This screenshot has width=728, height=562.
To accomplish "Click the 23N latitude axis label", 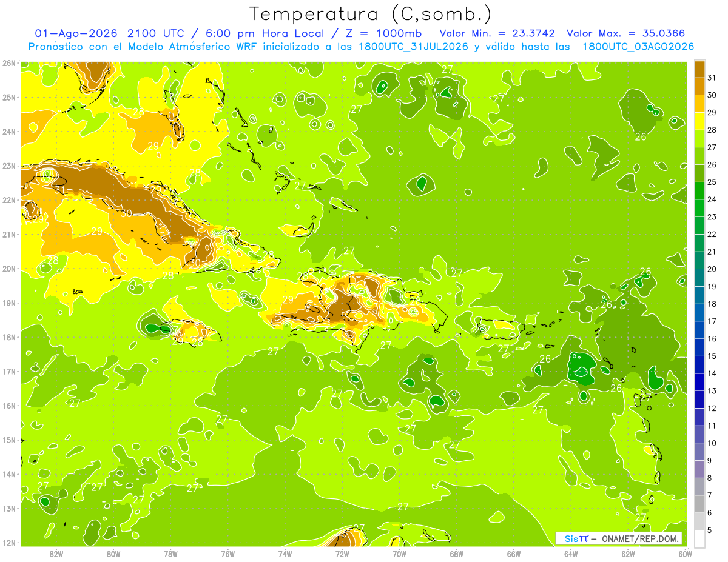I will pos(9,166).
